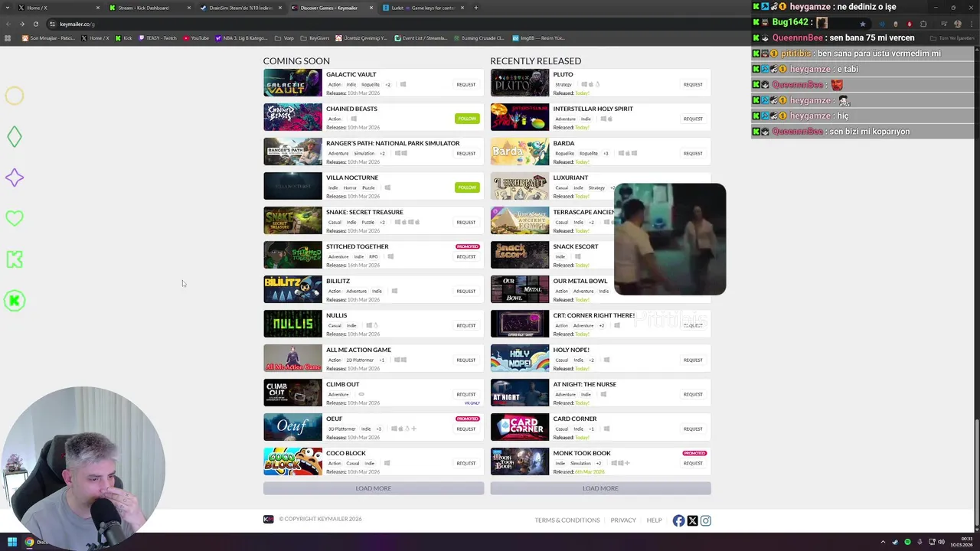980x551 pixels.
Task: Open the Chrome apps grid icon
Action: coord(8,38)
